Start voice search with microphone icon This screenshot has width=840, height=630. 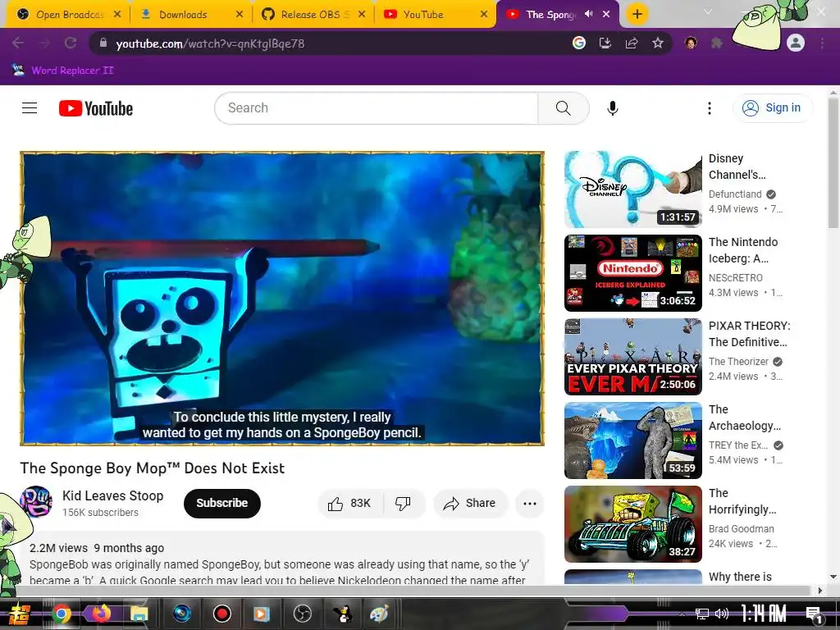click(x=612, y=108)
